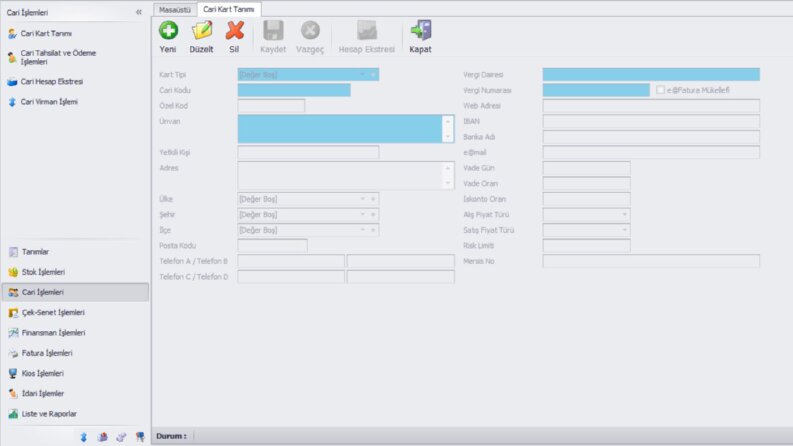Click the Ünvan text area
The height and width of the screenshot is (446, 793).
340,129
